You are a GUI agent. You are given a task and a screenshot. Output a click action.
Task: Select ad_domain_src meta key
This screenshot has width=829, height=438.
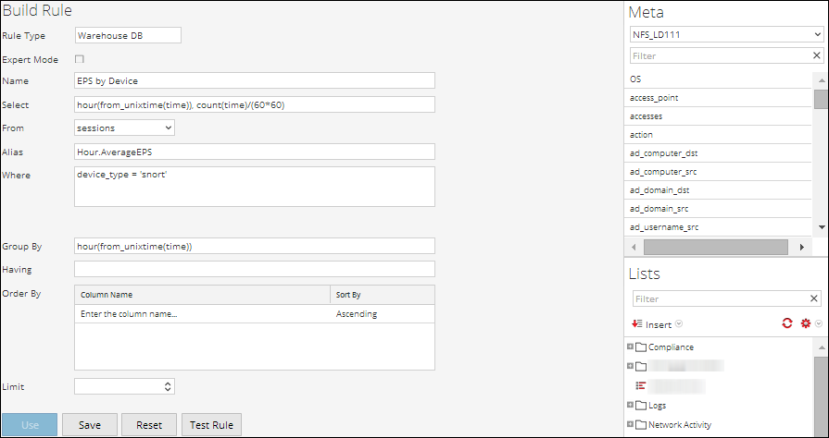point(718,208)
